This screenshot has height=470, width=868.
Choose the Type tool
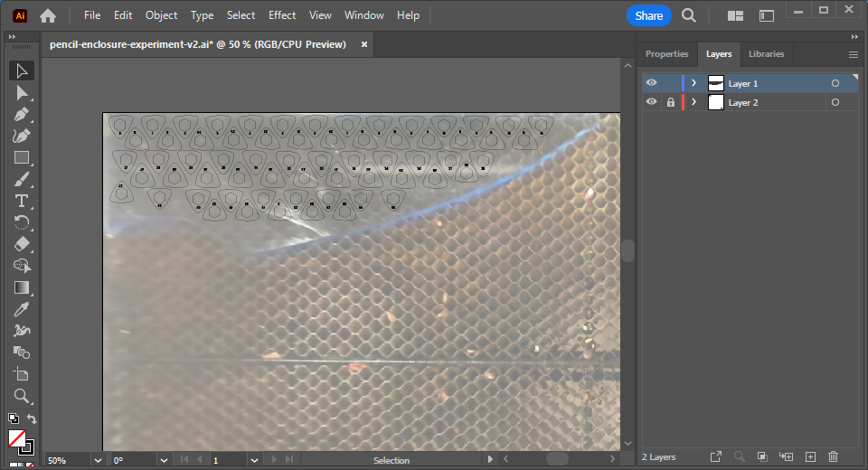[23, 201]
